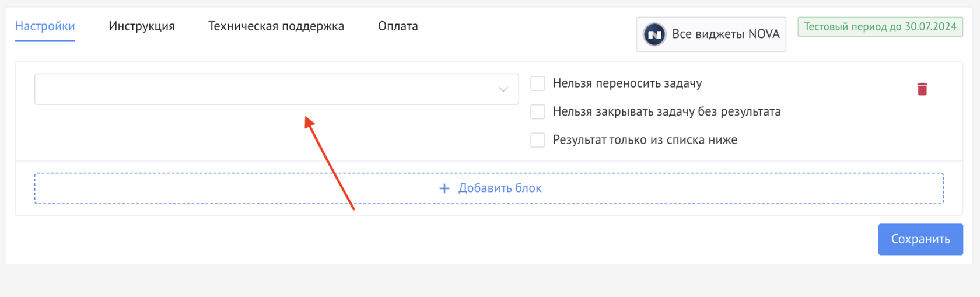Tick the Нельзя закрывать задачу без результата checkbox
Screen dimensions: 980x297
[x=538, y=111]
